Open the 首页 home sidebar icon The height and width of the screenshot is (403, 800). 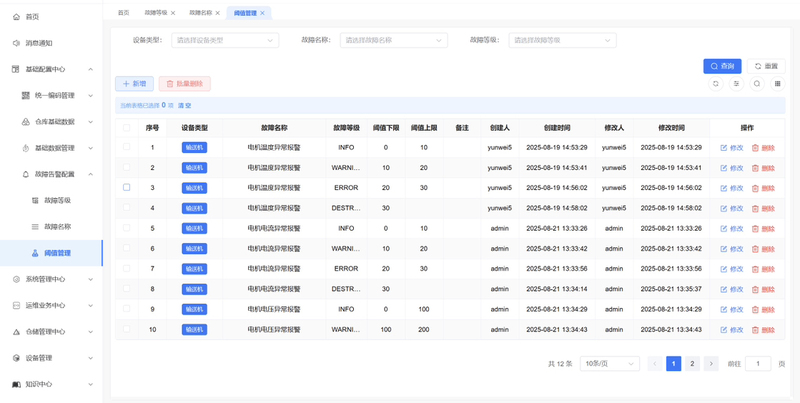tap(16, 17)
